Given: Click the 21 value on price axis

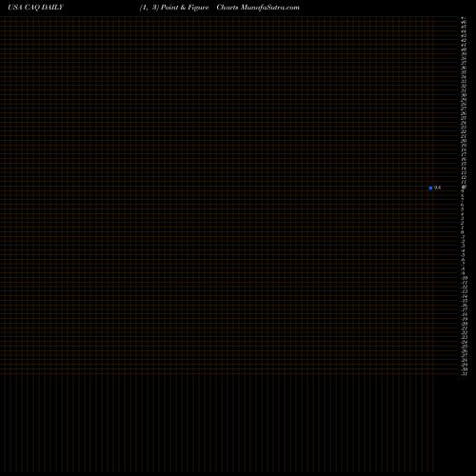Looking at the screenshot, I should click(464, 137).
